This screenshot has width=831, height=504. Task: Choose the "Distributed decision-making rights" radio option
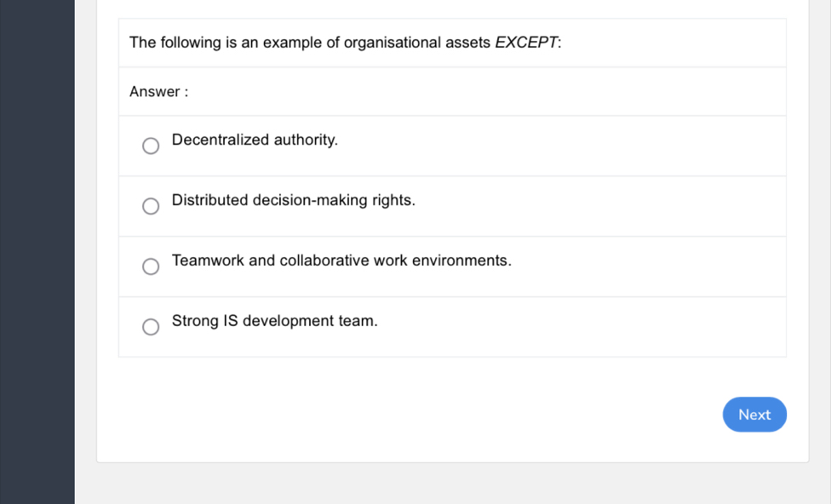[151, 206]
